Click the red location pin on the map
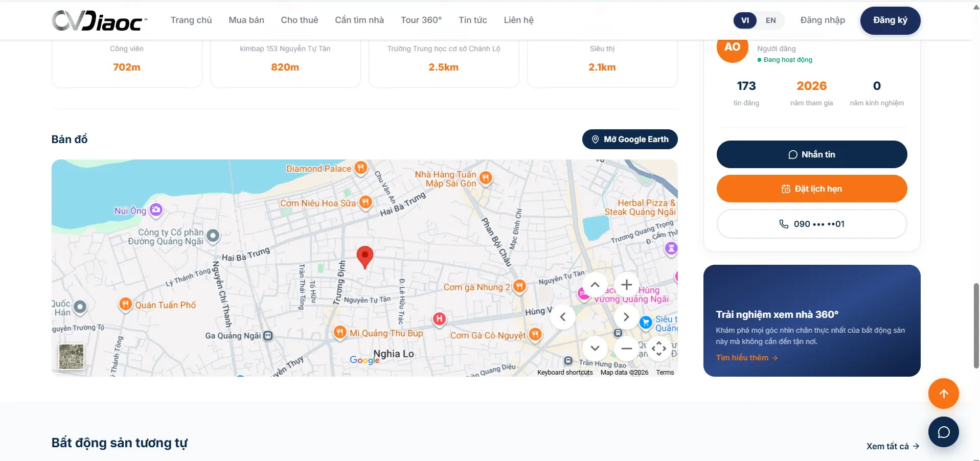The width and height of the screenshot is (980, 461). click(364, 257)
